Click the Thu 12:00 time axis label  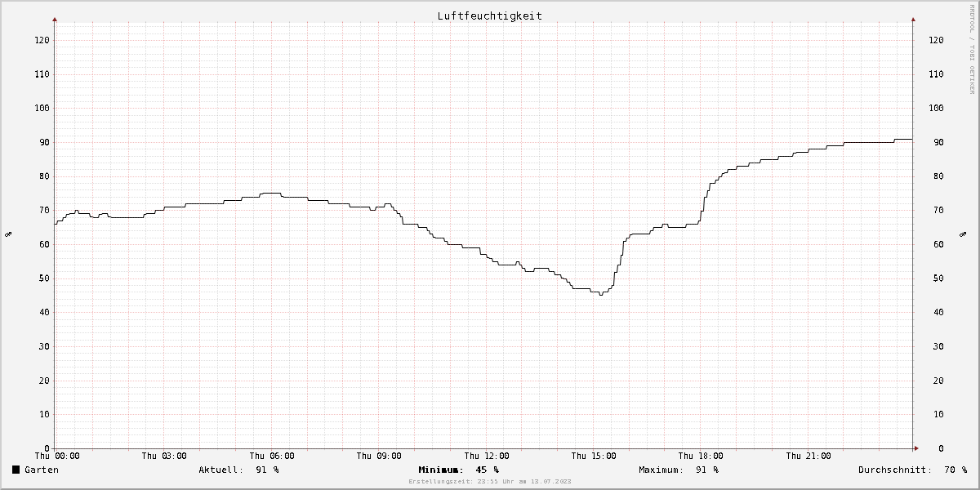(487, 456)
